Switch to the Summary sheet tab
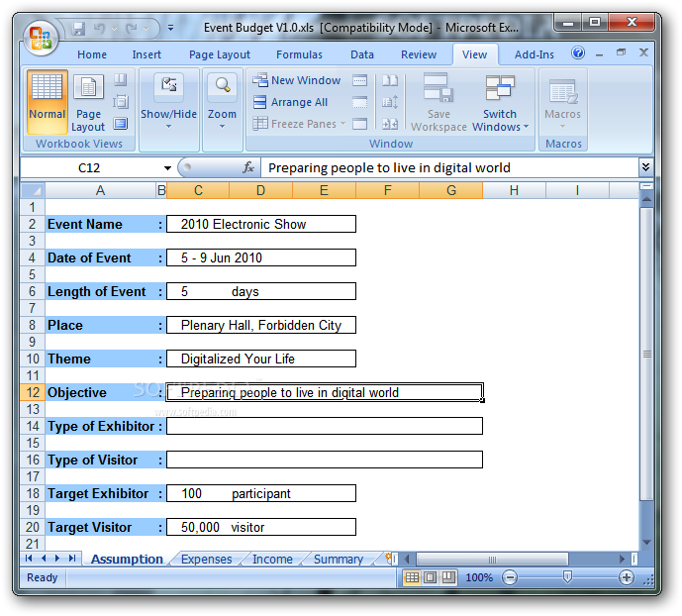Screen dimensions: 682x616 338,559
